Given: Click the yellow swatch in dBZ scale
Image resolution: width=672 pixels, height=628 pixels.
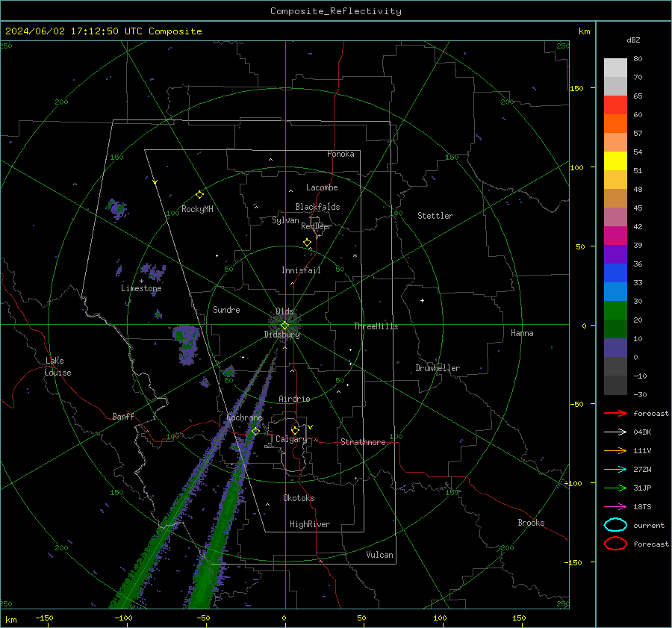Looking at the screenshot, I should tap(615, 161).
